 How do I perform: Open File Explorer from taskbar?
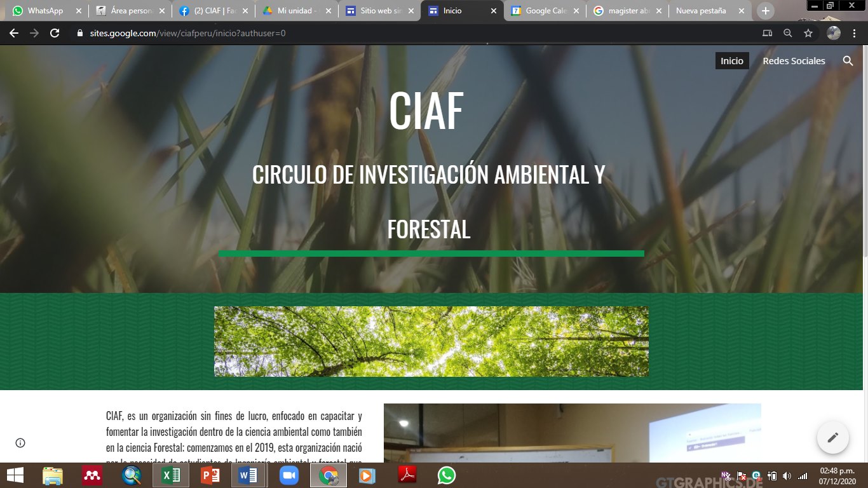pyautogui.click(x=53, y=475)
